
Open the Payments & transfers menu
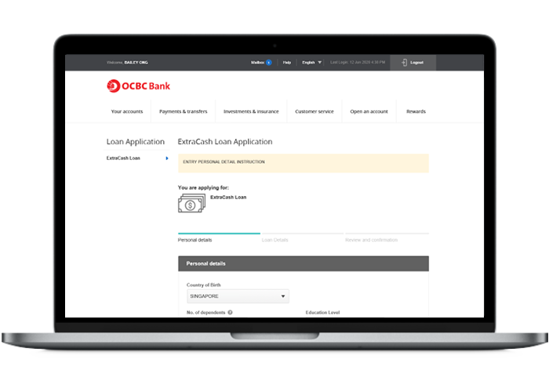pos(183,111)
